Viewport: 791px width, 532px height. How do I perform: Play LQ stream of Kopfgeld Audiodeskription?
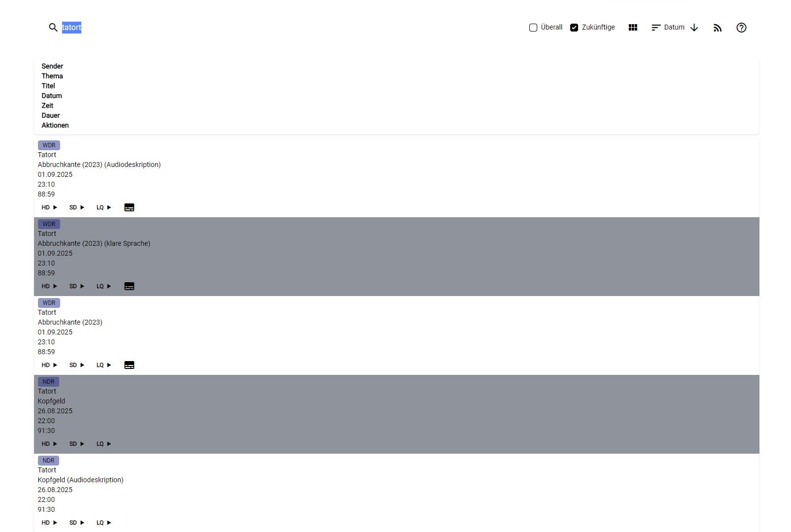[x=104, y=523]
